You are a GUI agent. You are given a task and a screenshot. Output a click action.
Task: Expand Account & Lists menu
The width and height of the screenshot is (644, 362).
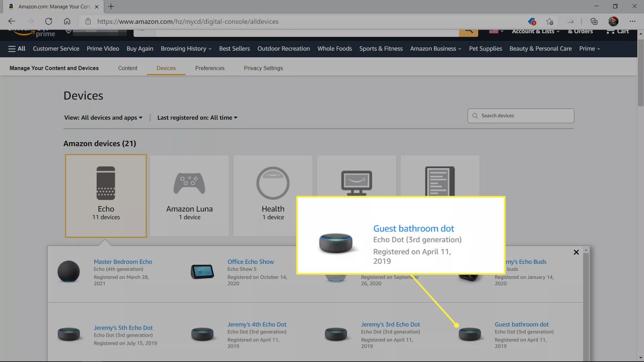tap(536, 32)
